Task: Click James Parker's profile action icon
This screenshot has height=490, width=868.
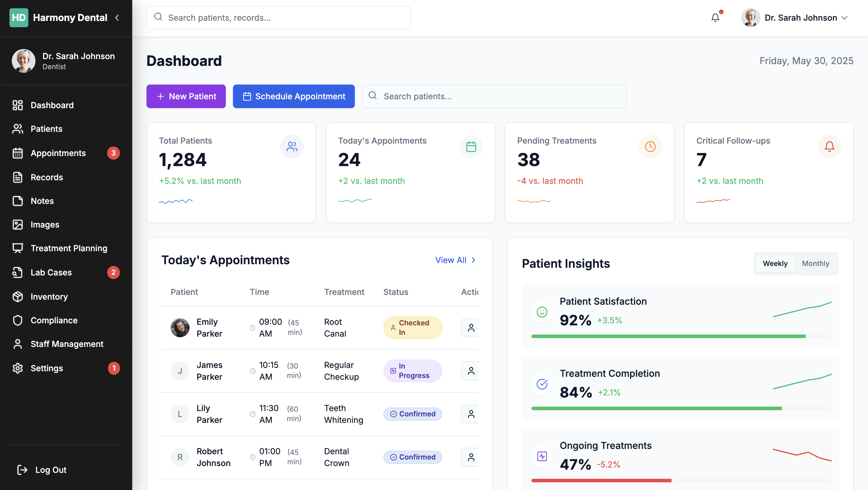Action: pyautogui.click(x=471, y=371)
